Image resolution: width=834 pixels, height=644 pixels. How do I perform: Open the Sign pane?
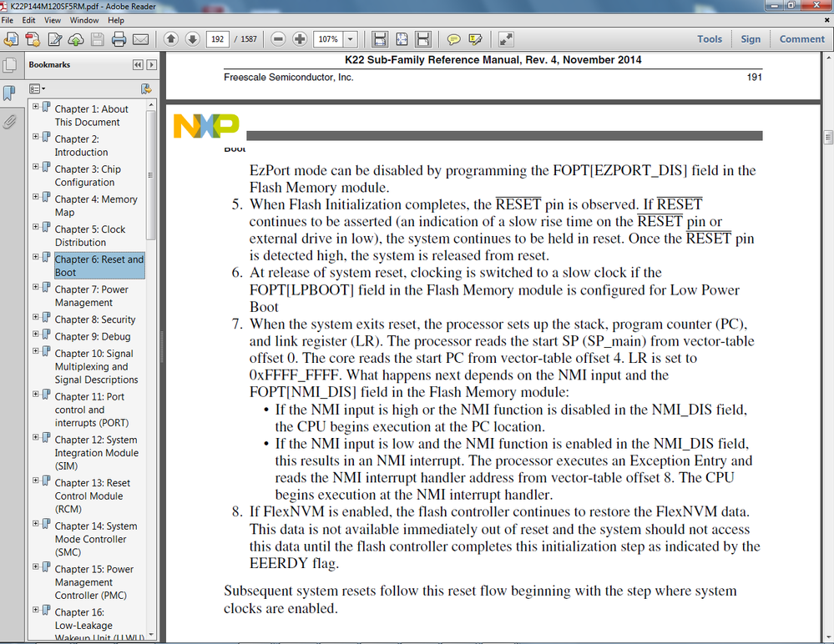[x=751, y=39]
